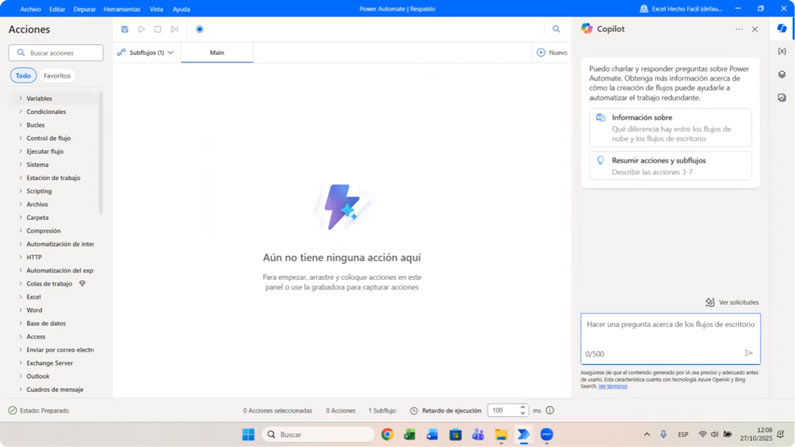Viewport: 795px width, 447px height.
Task: Open the Windows Start menu
Action: (248, 434)
